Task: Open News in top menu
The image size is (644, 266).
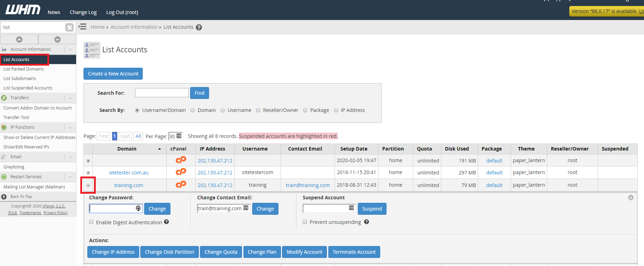Action: (x=54, y=12)
